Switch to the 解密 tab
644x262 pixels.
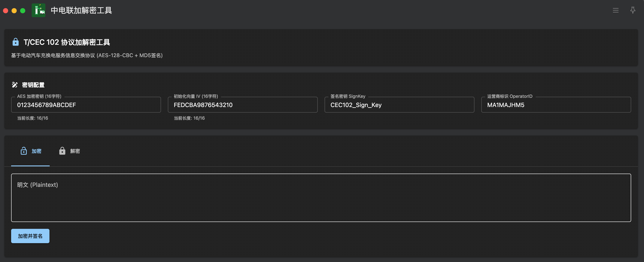(x=75, y=151)
